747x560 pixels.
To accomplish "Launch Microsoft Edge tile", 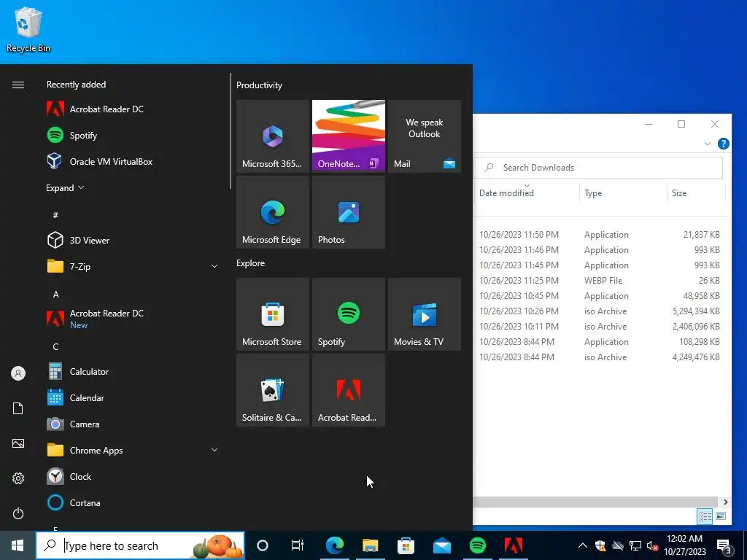I will [x=273, y=212].
